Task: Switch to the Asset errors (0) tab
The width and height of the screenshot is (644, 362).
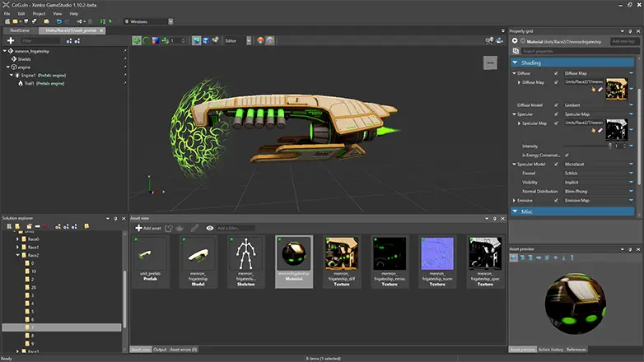Action: [x=183, y=350]
